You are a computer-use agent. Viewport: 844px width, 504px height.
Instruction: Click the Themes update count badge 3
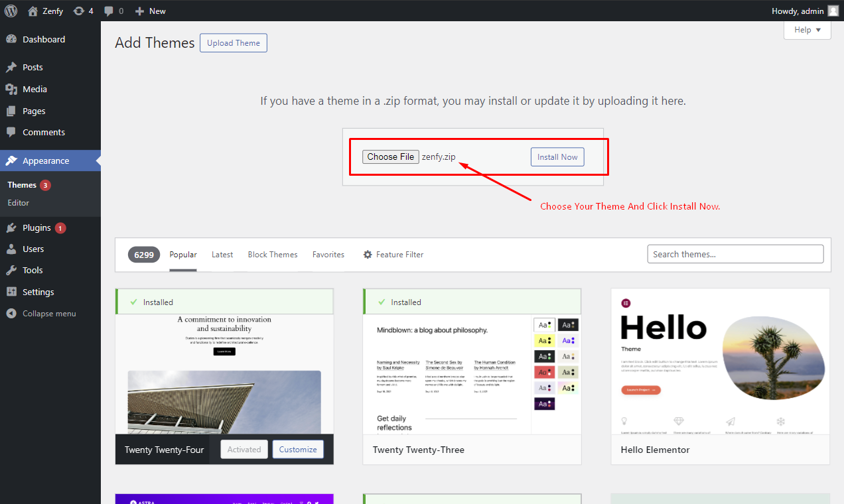point(45,185)
